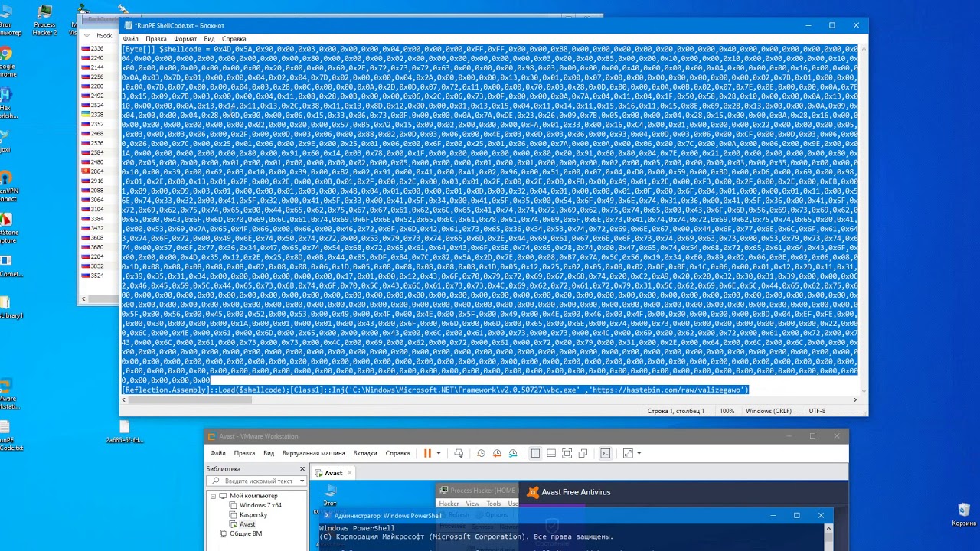The height and width of the screenshot is (551, 980).
Task: Open VMware snapshot manager
Action: click(513, 453)
